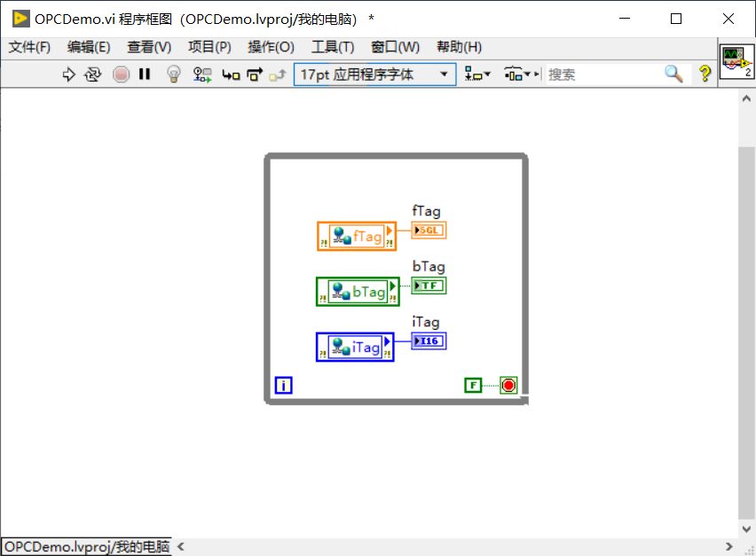Open the 查看(V) menu

pos(149,47)
